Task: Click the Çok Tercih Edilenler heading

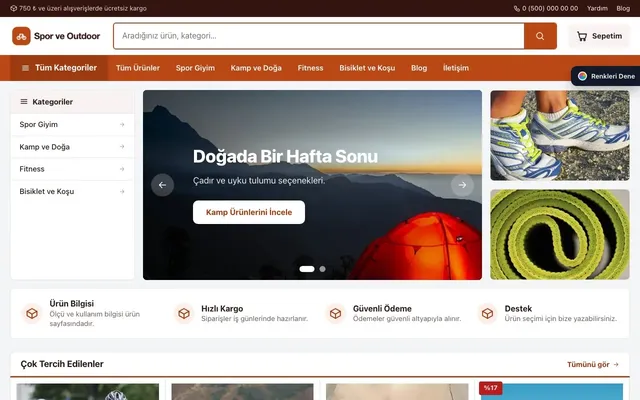Action: coord(62,364)
